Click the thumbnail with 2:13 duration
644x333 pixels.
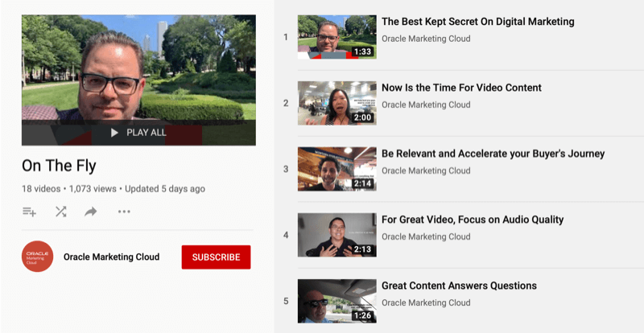pos(336,235)
